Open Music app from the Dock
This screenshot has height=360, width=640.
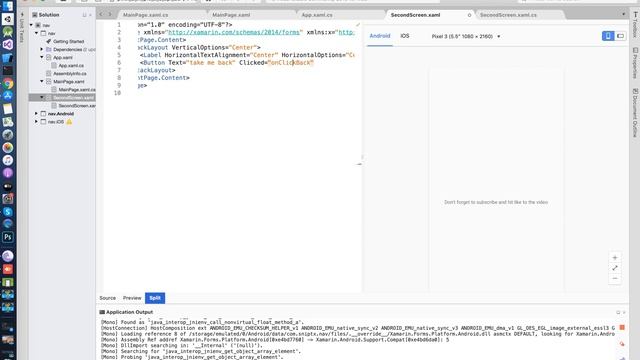[7, 160]
